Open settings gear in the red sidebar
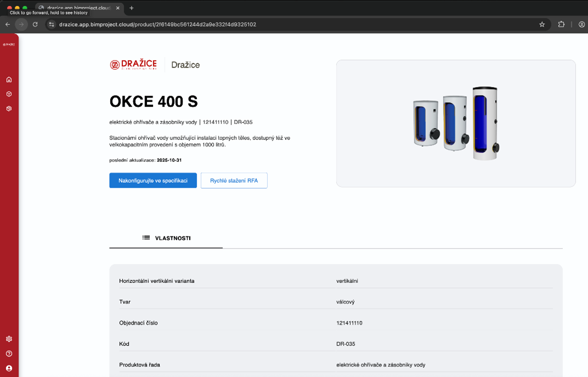 point(9,339)
